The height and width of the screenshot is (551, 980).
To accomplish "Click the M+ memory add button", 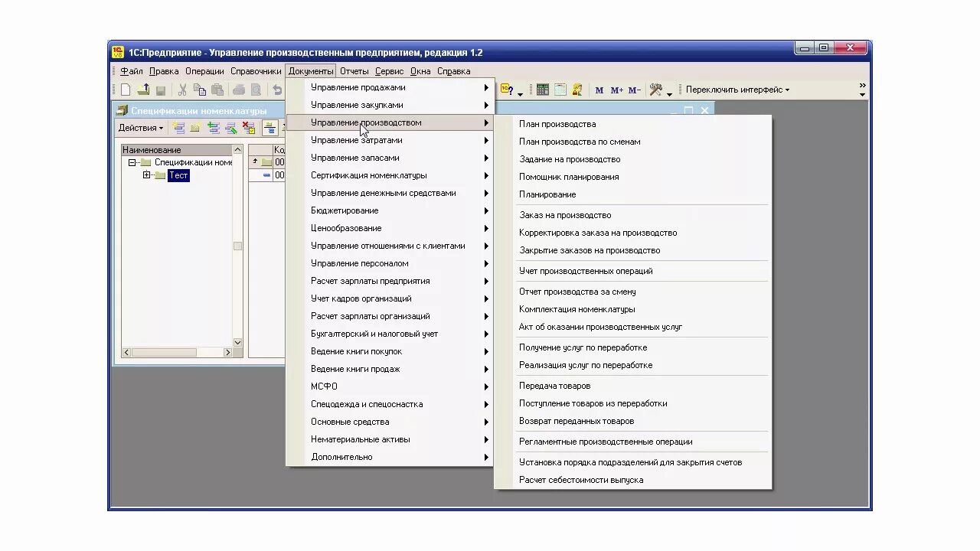I will point(617,90).
